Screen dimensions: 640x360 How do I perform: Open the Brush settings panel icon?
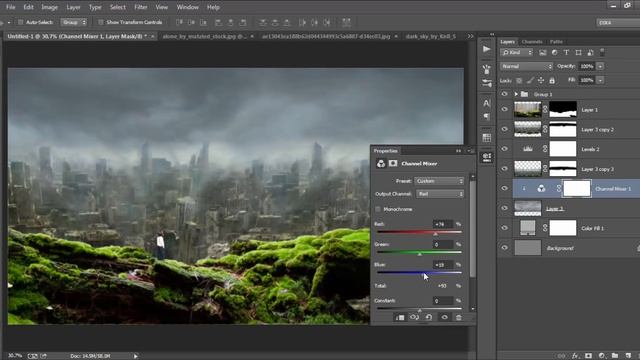(487, 83)
